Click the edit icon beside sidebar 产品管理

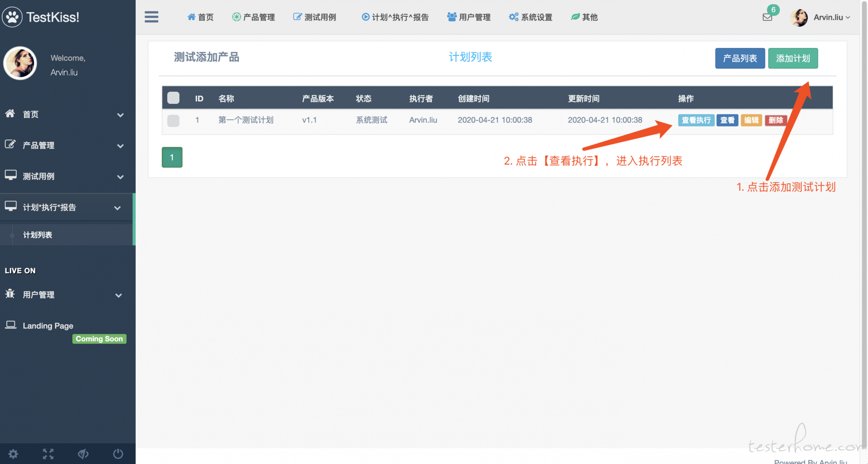click(10, 144)
